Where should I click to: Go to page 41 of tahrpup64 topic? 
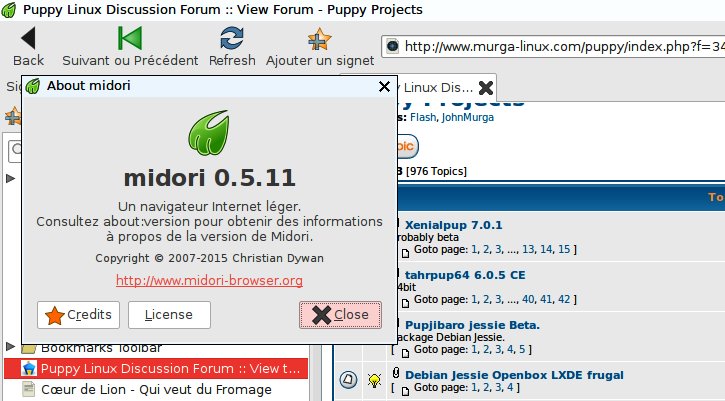546,299
